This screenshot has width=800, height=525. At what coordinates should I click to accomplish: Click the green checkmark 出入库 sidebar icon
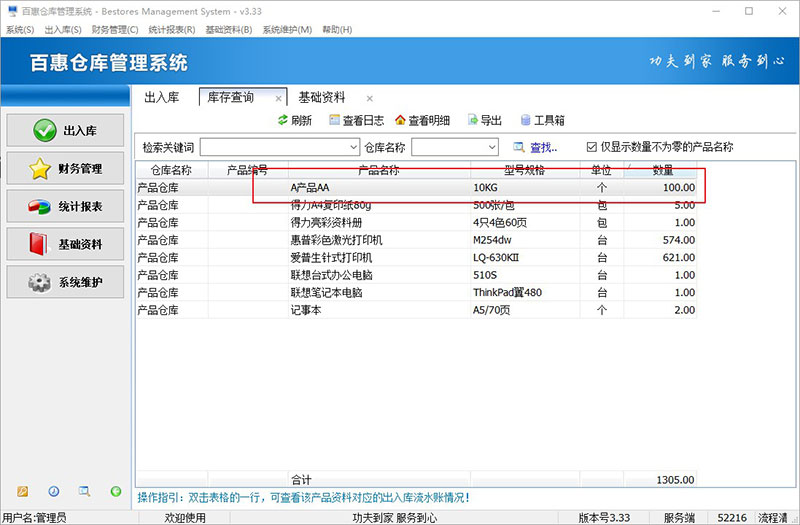pyautogui.click(x=45, y=131)
